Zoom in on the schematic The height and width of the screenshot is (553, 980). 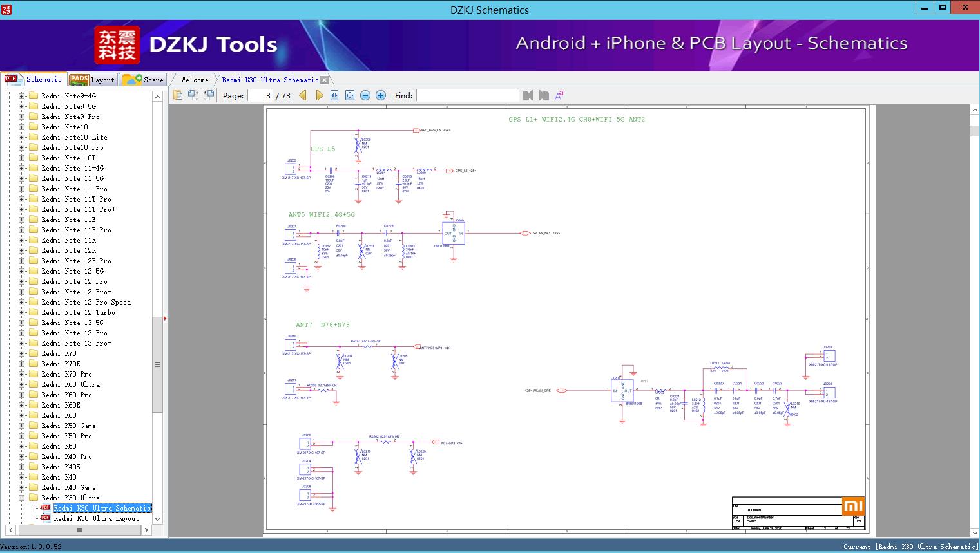point(381,95)
